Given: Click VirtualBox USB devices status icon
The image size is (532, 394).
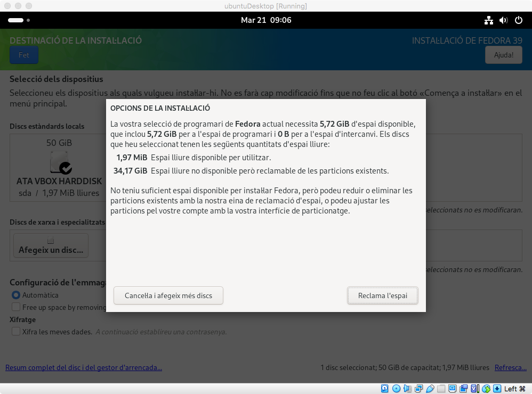Looking at the screenshot, I should (x=430, y=389).
